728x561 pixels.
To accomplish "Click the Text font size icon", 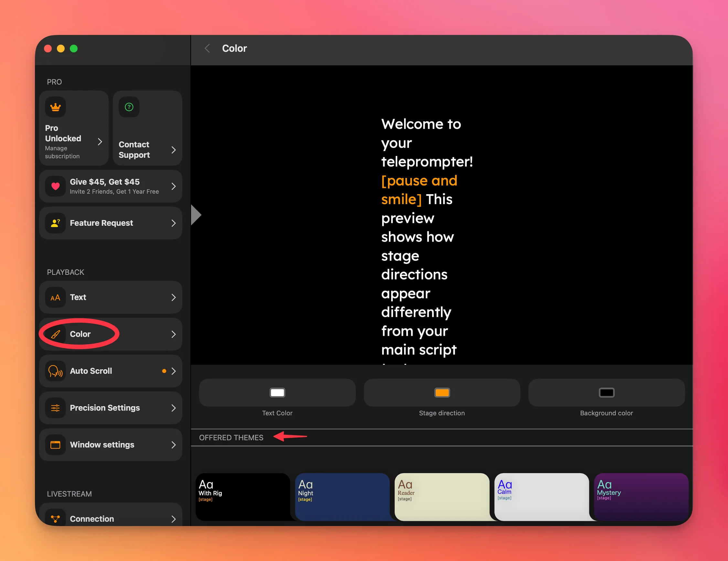I will 55,297.
